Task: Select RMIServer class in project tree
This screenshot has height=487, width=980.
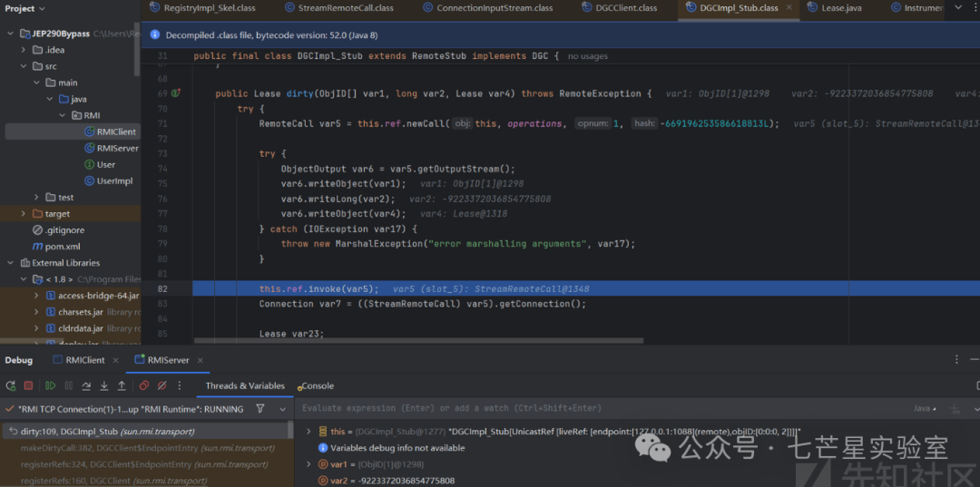Action: click(112, 148)
